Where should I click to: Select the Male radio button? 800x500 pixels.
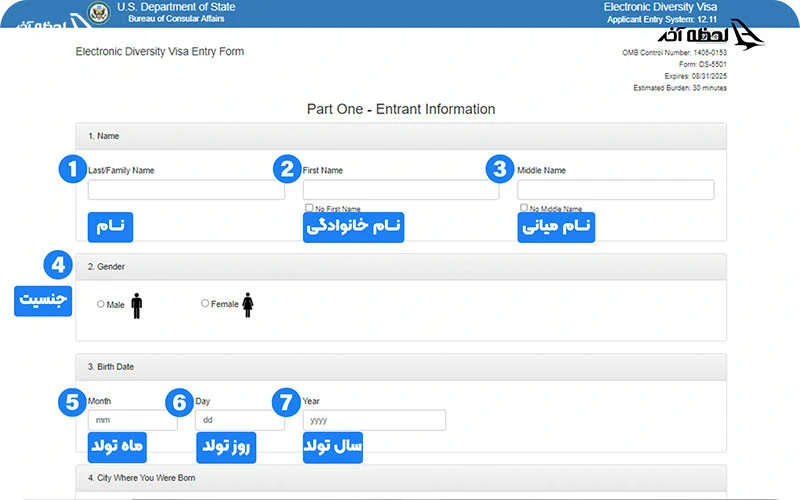pyautogui.click(x=101, y=304)
